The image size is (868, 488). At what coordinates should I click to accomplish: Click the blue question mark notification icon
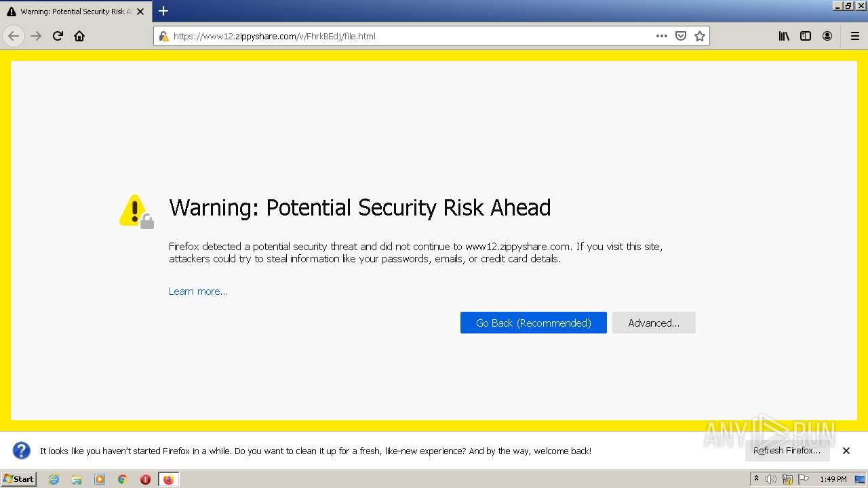tap(22, 451)
